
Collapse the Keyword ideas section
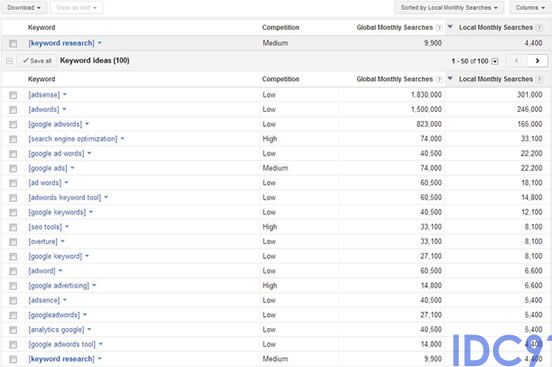pyautogui.click(x=10, y=61)
